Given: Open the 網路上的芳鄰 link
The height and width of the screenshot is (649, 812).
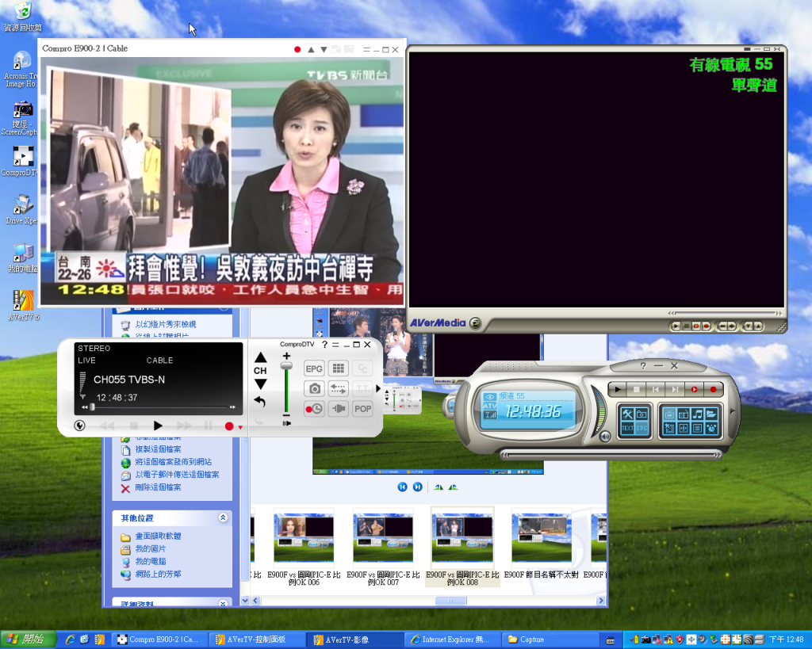Looking at the screenshot, I should pos(158,574).
